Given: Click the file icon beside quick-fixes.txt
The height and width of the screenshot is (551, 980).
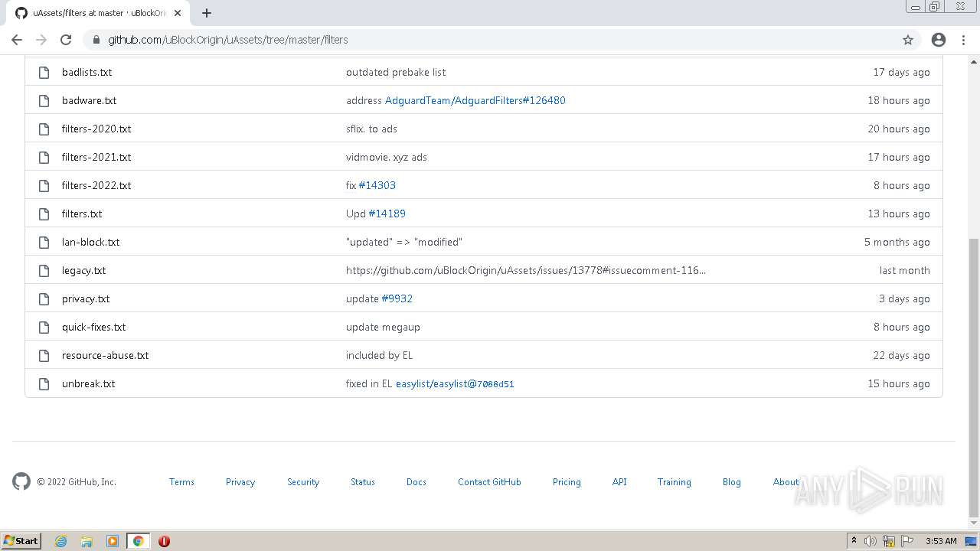Looking at the screenshot, I should click(44, 327).
